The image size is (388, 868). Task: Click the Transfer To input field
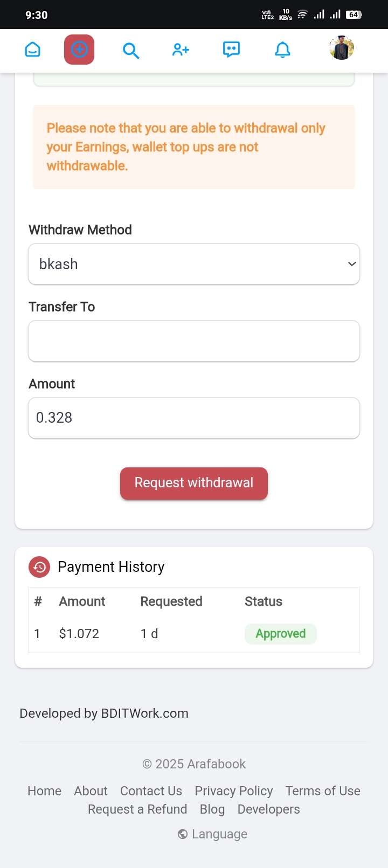click(x=194, y=341)
